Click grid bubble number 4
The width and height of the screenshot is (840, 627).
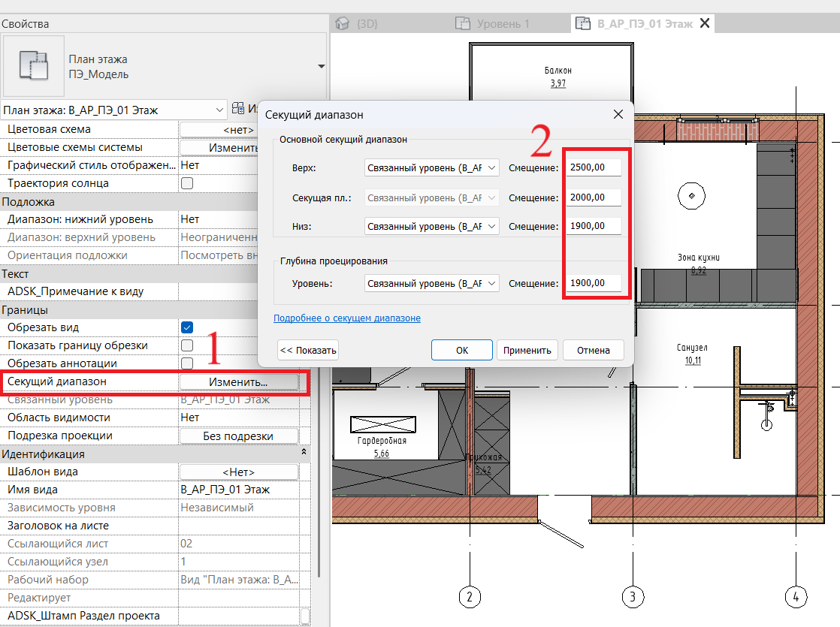click(x=796, y=597)
